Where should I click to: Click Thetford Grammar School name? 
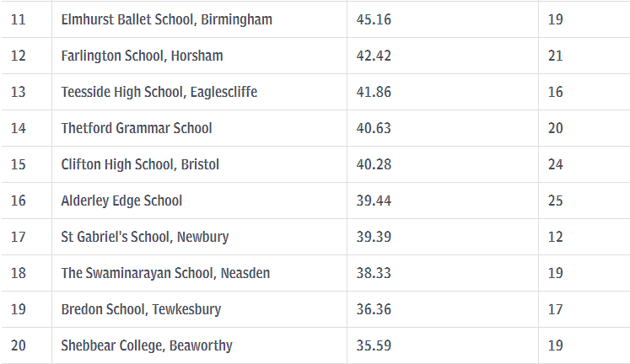137,128
